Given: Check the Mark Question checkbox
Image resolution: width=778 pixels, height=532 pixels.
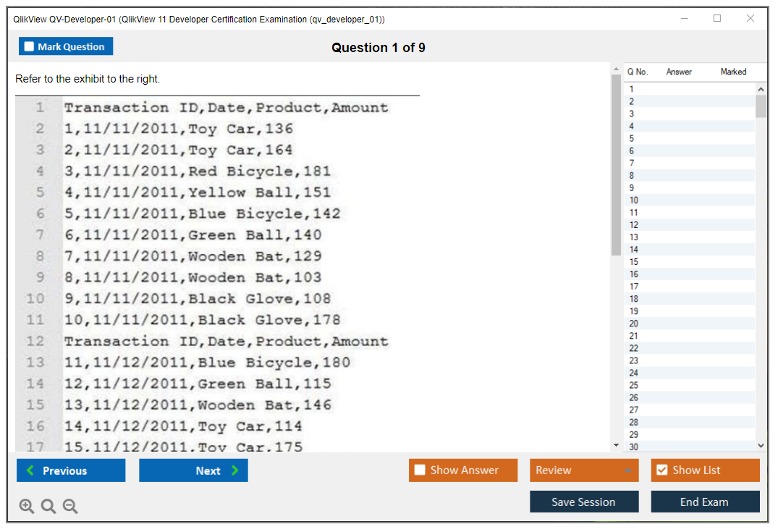Looking at the screenshot, I should [29, 46].
